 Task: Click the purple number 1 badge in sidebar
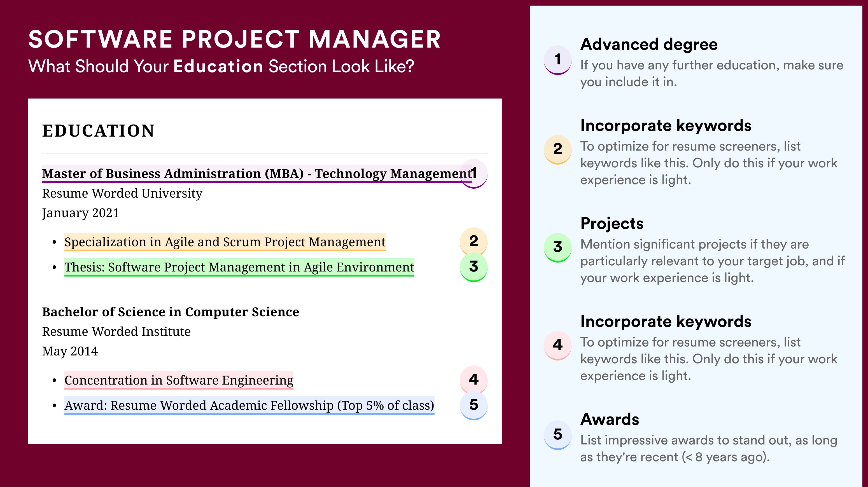coord(558,60)
